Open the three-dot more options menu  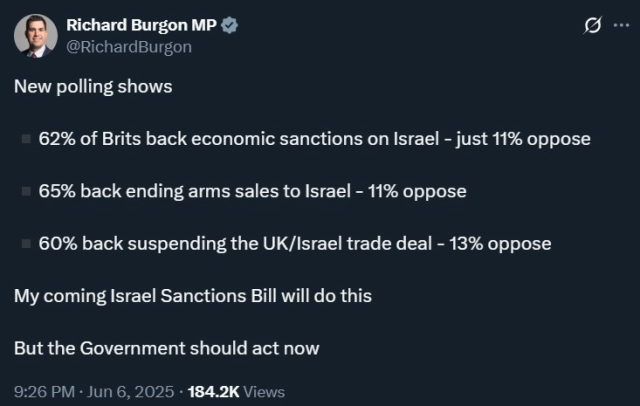point(621,25)
